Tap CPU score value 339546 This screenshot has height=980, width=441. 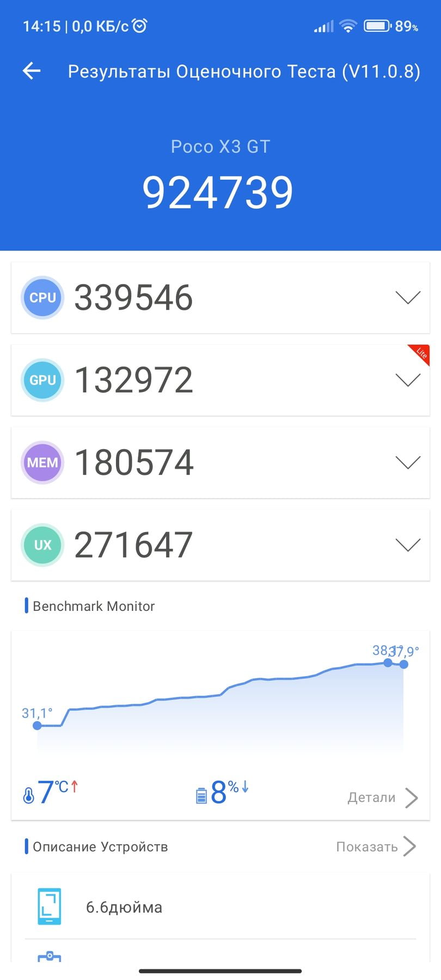133,298
